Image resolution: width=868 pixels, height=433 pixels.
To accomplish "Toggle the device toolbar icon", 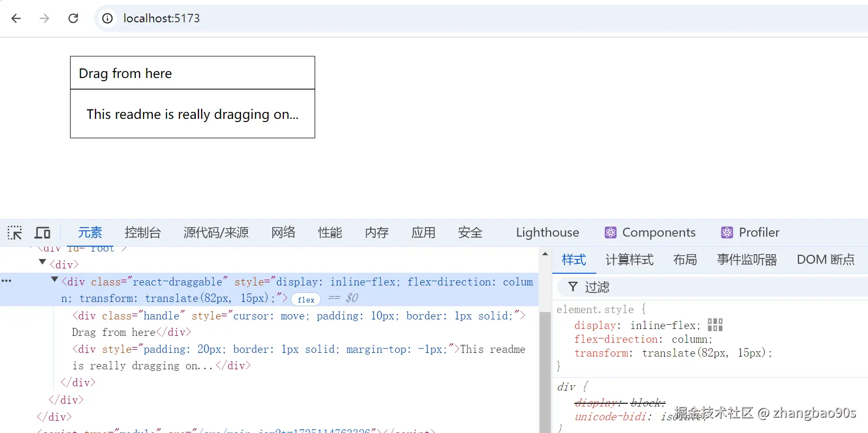I will coord(42,232).
